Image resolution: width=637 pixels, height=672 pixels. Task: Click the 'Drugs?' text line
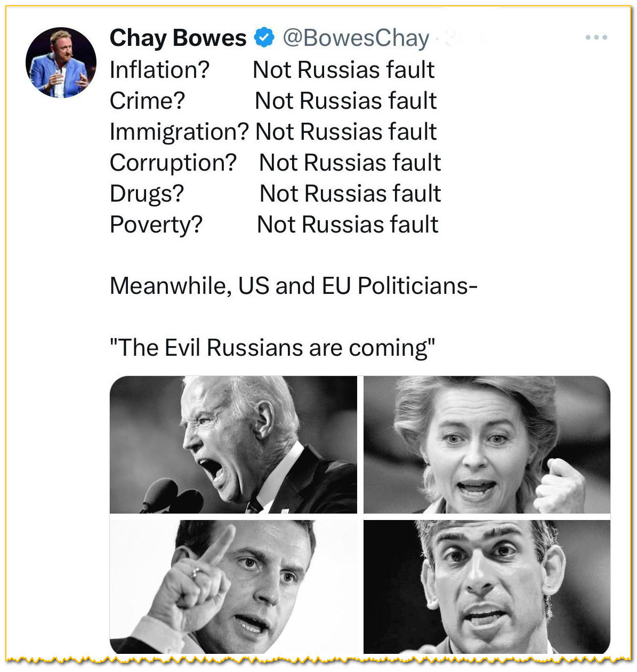[x=147, y=194]
